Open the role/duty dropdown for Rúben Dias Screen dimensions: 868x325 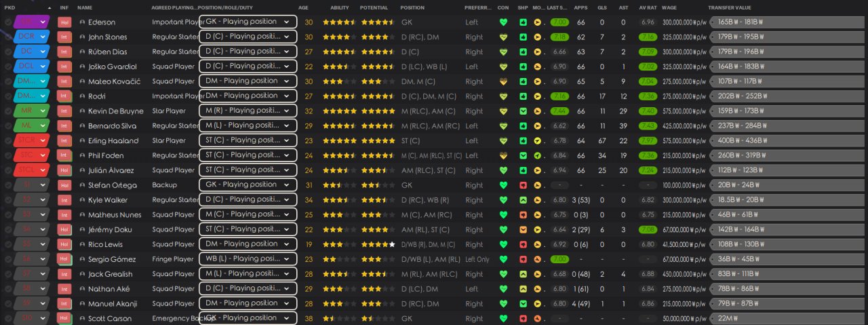coord(248,52)
